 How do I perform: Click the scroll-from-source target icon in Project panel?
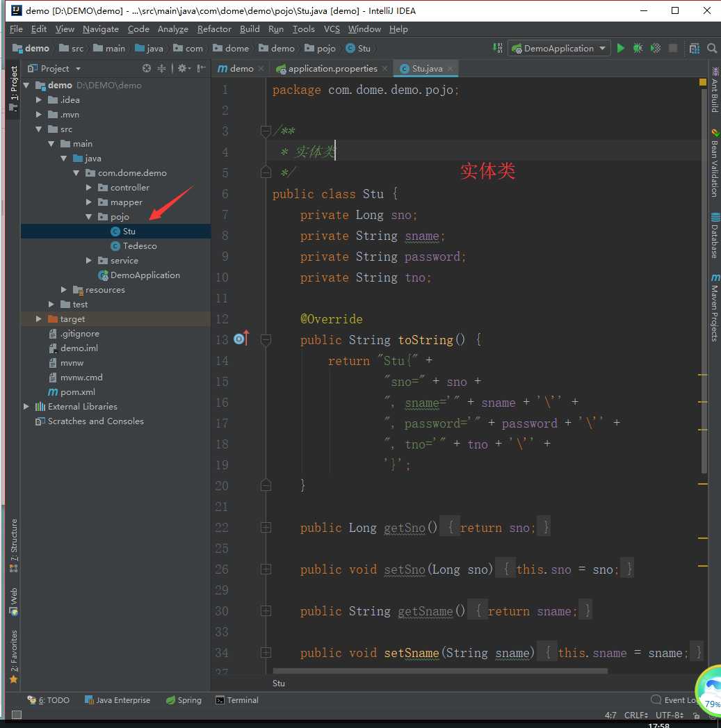(147, 68)
